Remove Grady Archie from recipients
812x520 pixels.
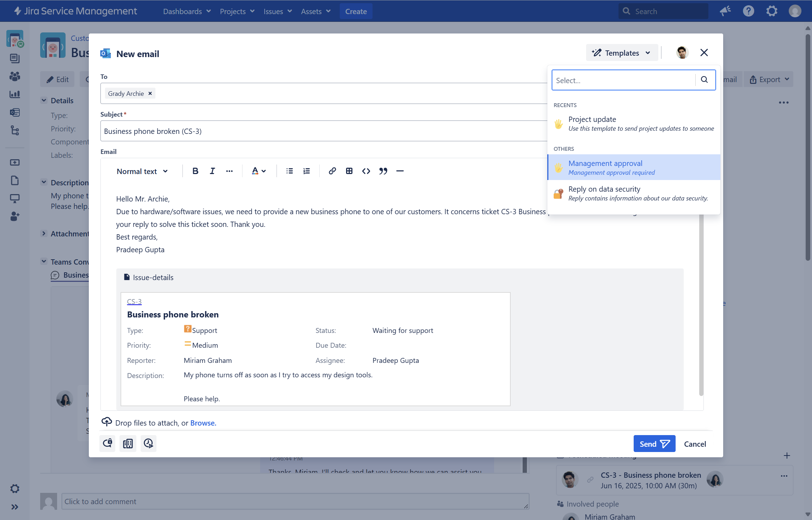click(150, 93)
